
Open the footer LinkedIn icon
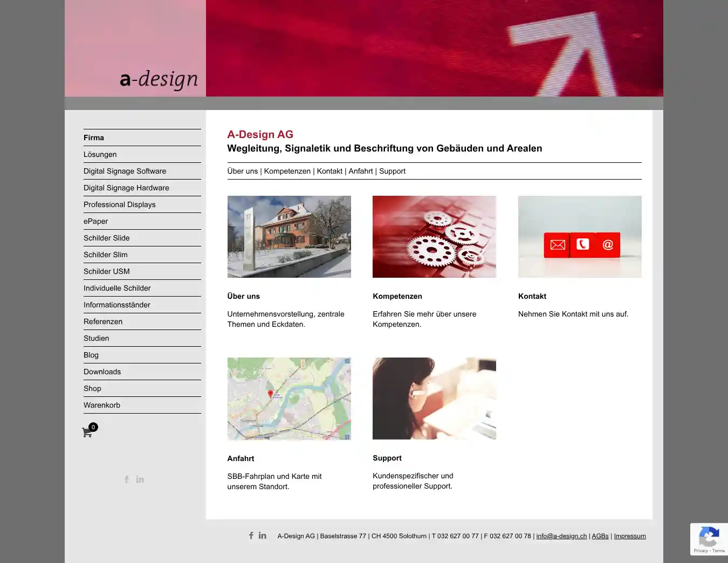click(263, 535)
